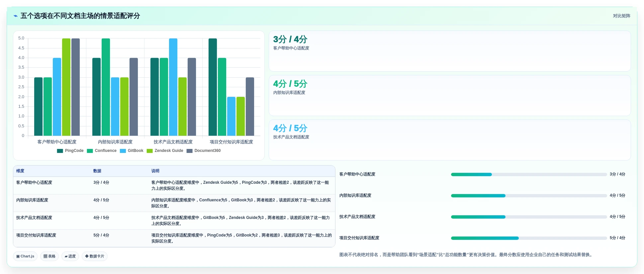Click the 对比矩阵 label in the header
Viewport: 644px width, 274px height.
[621, 16]
